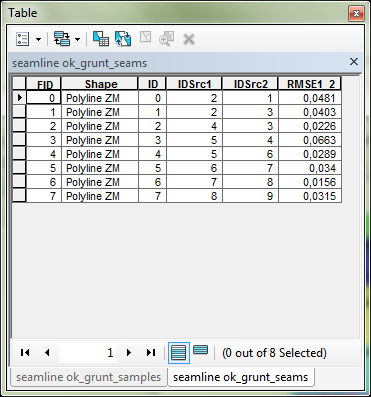The width and height of the screenshot is (371, 397).
Task: Toggle Show all records view
Action: (x=179, y=353)
